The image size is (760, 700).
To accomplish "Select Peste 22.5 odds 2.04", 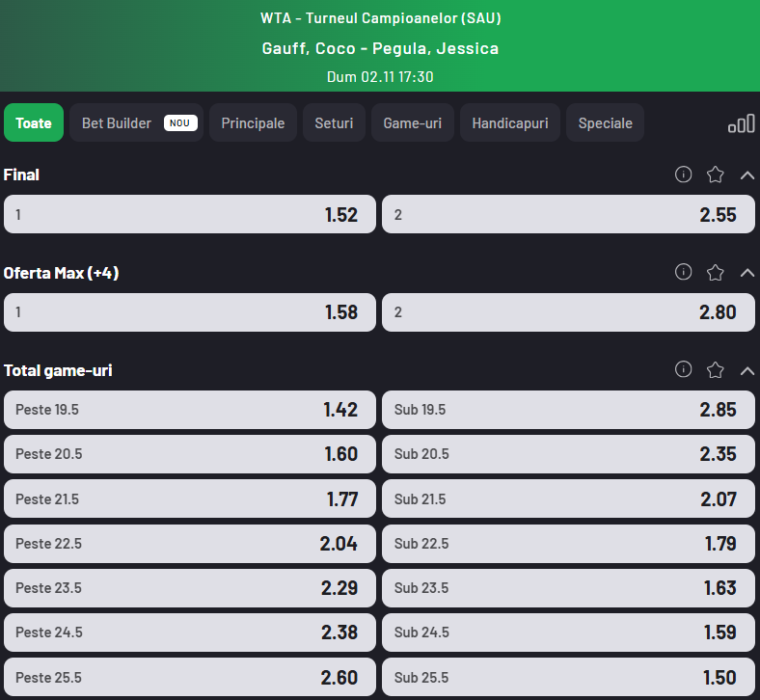I will pos(190,544).
